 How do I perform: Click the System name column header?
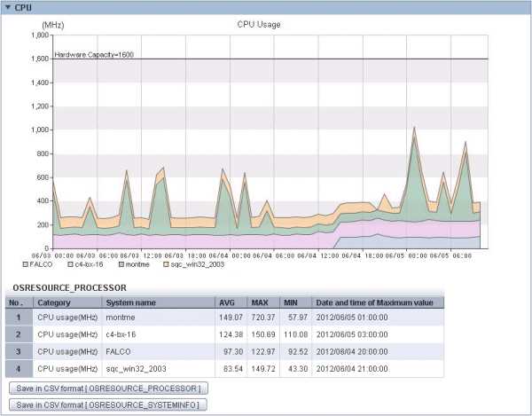tap(159, 302)
